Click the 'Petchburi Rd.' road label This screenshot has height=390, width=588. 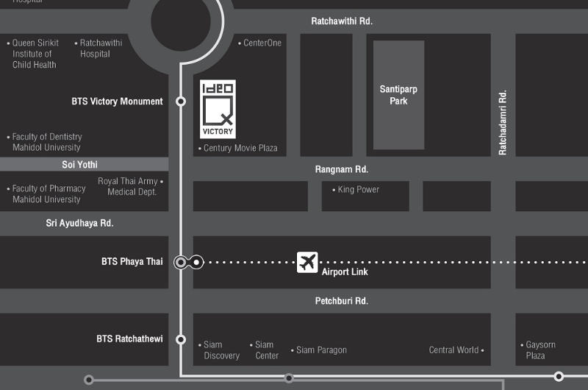tap(342, 301)
